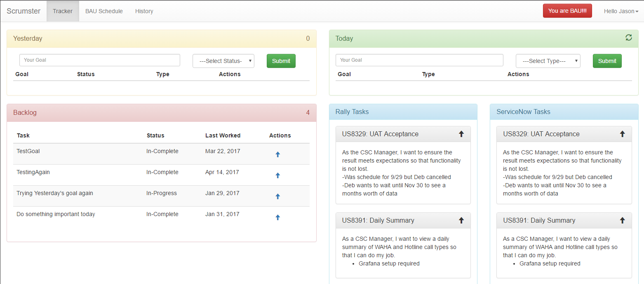Viewport: 644px width, 284px height.
Task: Click the up arrow for TestingAgain
Action: click(x=277, y=175)
